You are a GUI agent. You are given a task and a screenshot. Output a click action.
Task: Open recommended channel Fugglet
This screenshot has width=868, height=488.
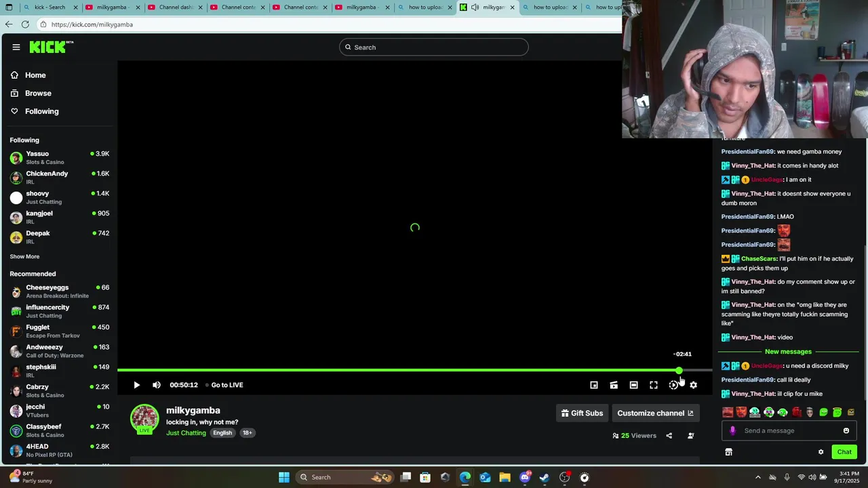click(60, 331)
